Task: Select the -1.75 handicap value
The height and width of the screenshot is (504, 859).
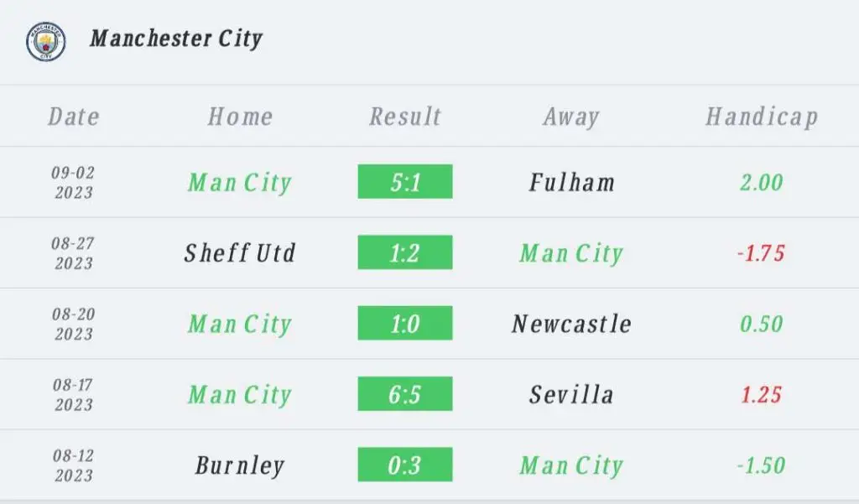Action: [x=761, y=253]
